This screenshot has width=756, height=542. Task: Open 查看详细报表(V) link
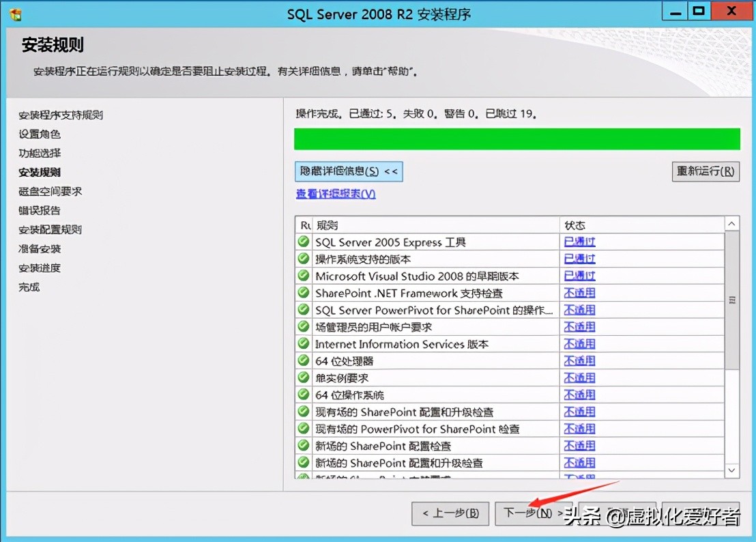point(336,194)
